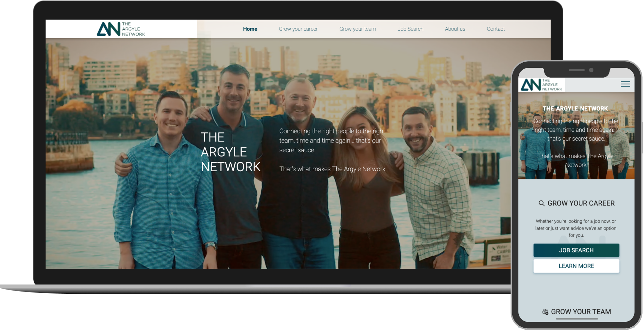Click the LEARN MORE button on the phone
Screen dimensions: 644x330
click(x=576, y=266)
